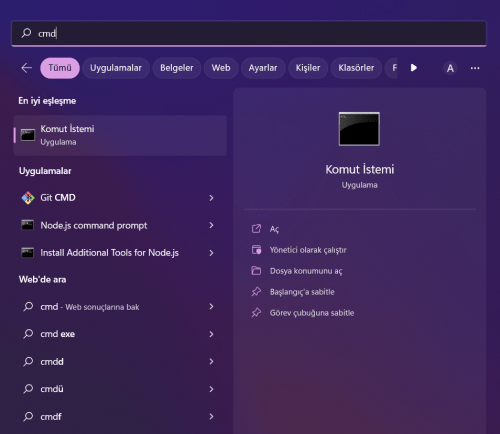Choose Dosya konumunu aç

point(306,271)
